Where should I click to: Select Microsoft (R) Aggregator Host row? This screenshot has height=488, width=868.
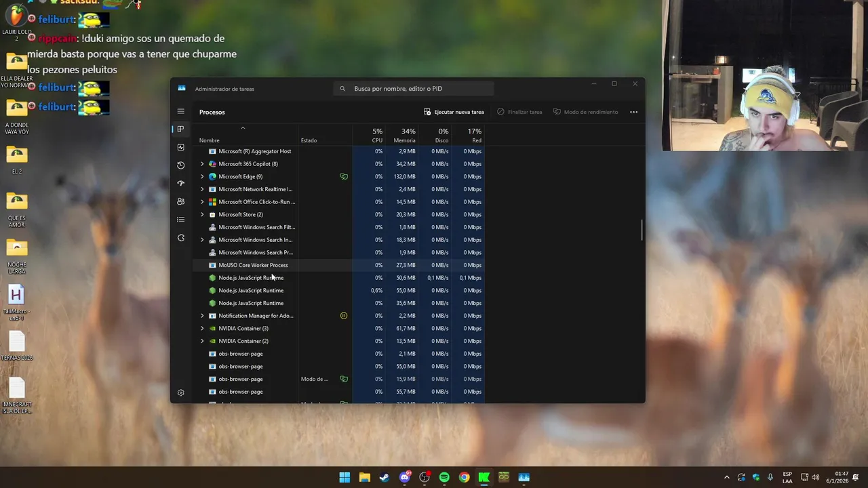pyautogui.click(x=339, y=151)
